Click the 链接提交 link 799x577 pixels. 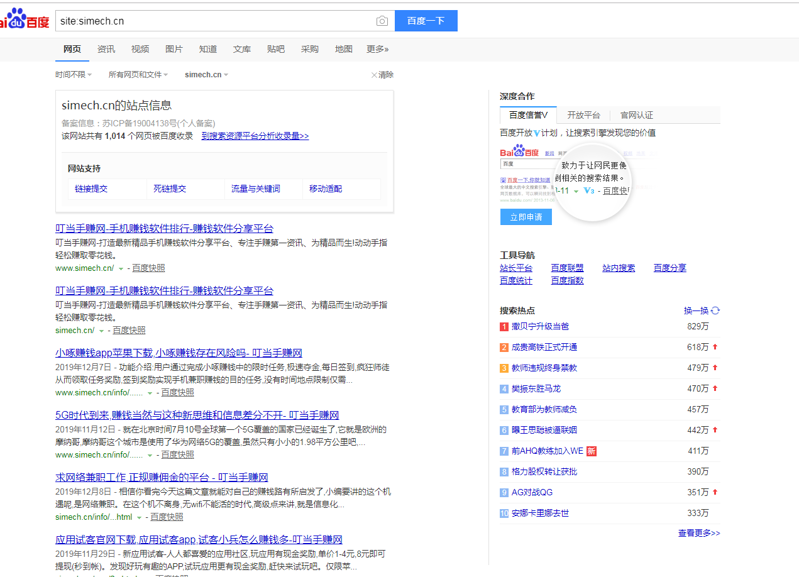91,189
